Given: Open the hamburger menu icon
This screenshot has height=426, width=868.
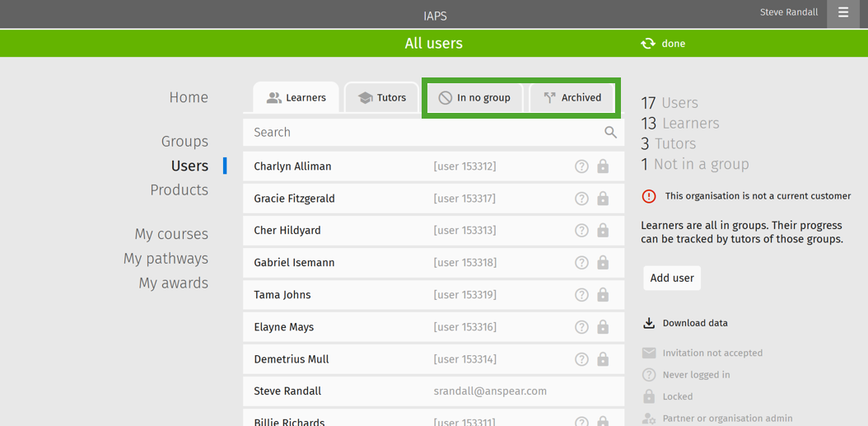Looking at the screenshot, I should (843, 12).
